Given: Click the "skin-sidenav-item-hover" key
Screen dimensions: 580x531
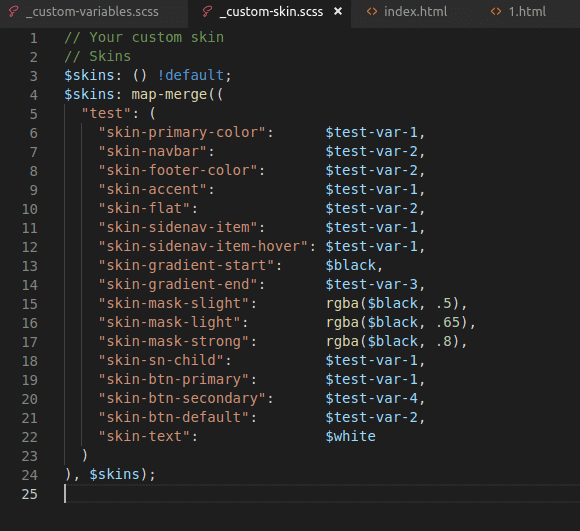Looking at the screenshot, I should 203,246.
